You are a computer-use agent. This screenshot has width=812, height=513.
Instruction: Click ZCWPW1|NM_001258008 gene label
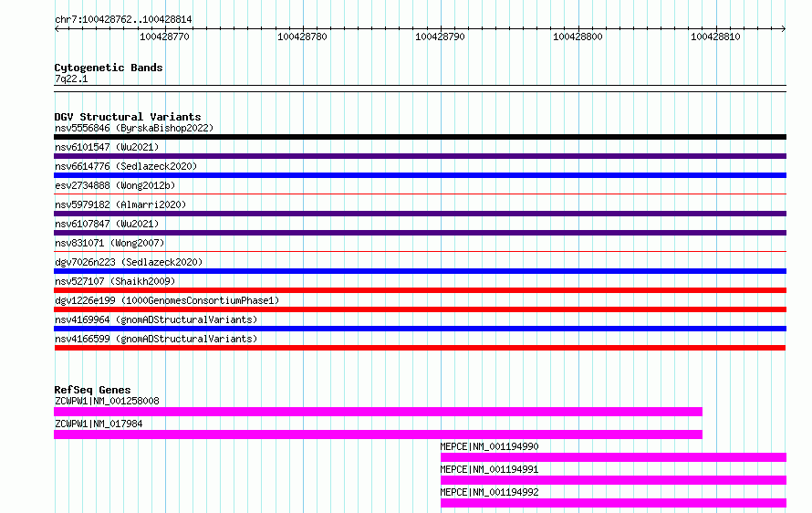coord(107,401)
